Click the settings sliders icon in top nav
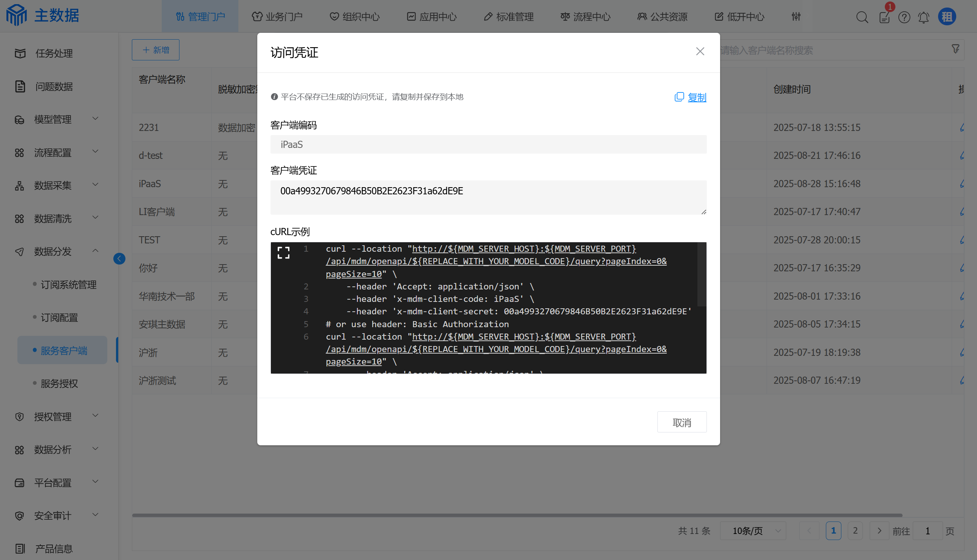 point(796,17)
